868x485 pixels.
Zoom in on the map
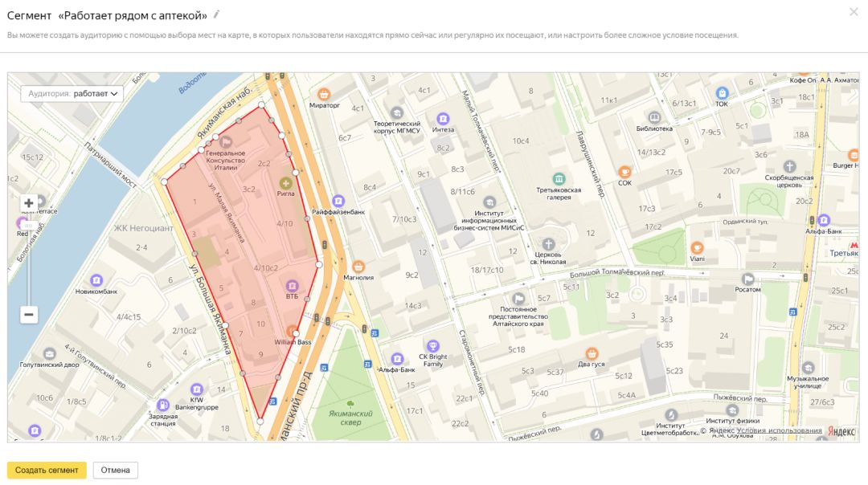(x=29, y=203)
